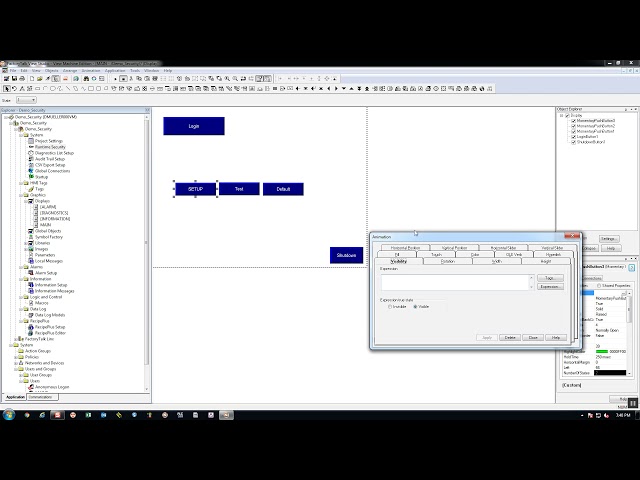Image resolution: width=640 pixels, height=480 pixels.
Task: Select the Visible radio button
Action: coord(416,307)
